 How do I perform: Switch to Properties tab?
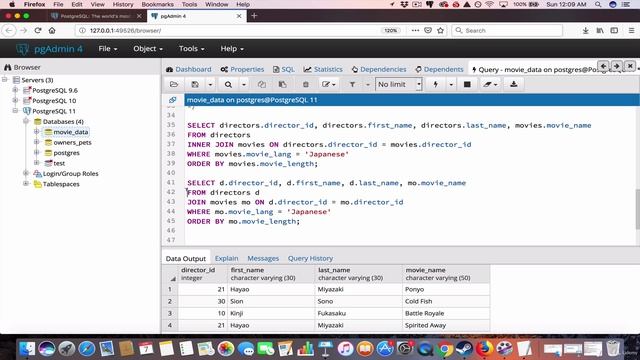(242, 69)
